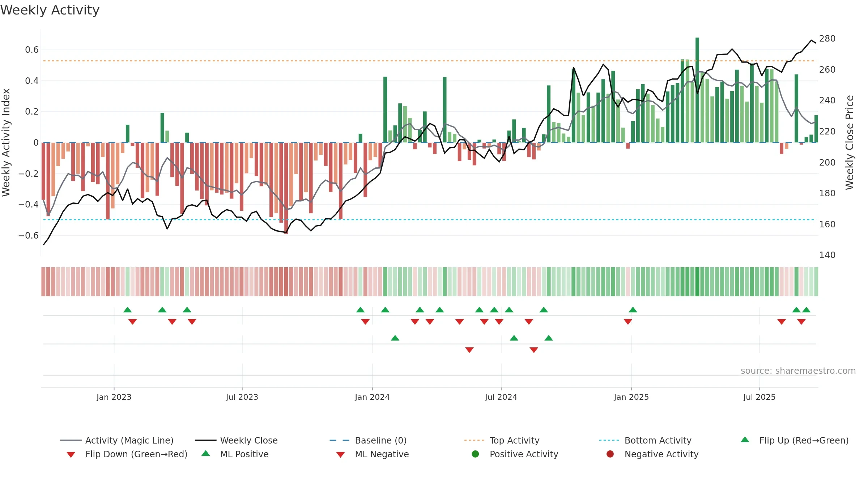
Task: Click the Weekly Activity chart title
Action: coord(50,10)
